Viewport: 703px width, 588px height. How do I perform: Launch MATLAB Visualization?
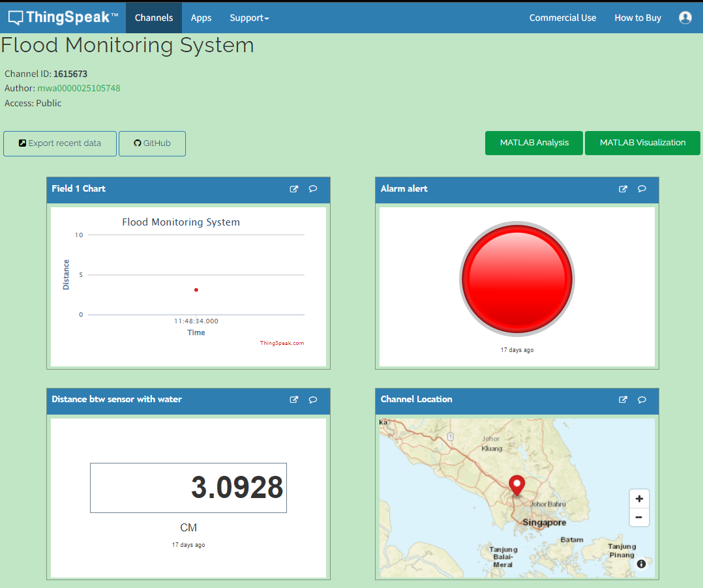point(642,143)
